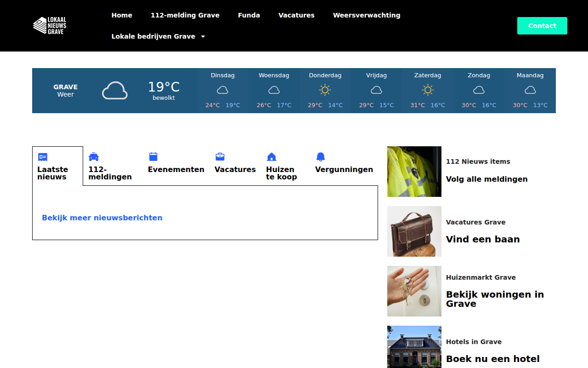Switch to the Evenementen tab
Screen dimensions: 588x368
(x=176, y=166)
